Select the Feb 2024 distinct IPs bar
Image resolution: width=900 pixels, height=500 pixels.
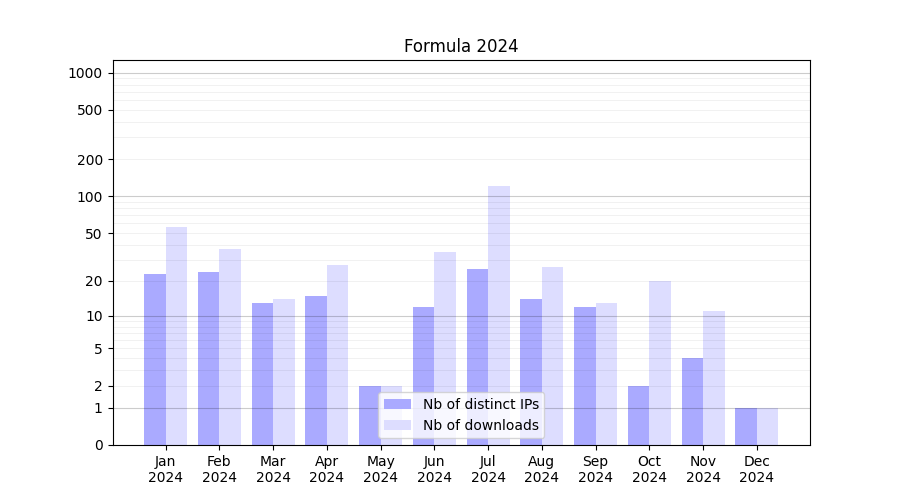point(208,358)
